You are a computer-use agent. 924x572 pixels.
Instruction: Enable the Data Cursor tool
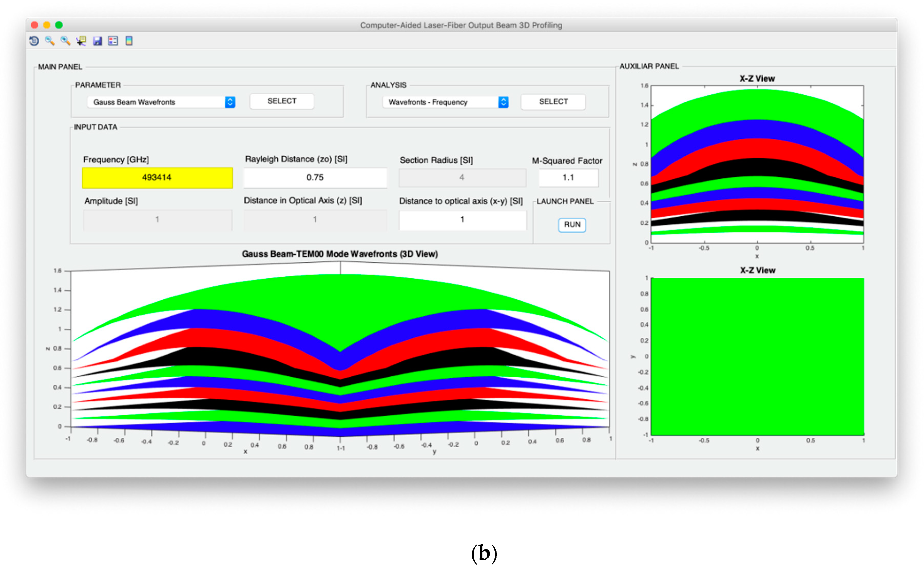point(81,41)
